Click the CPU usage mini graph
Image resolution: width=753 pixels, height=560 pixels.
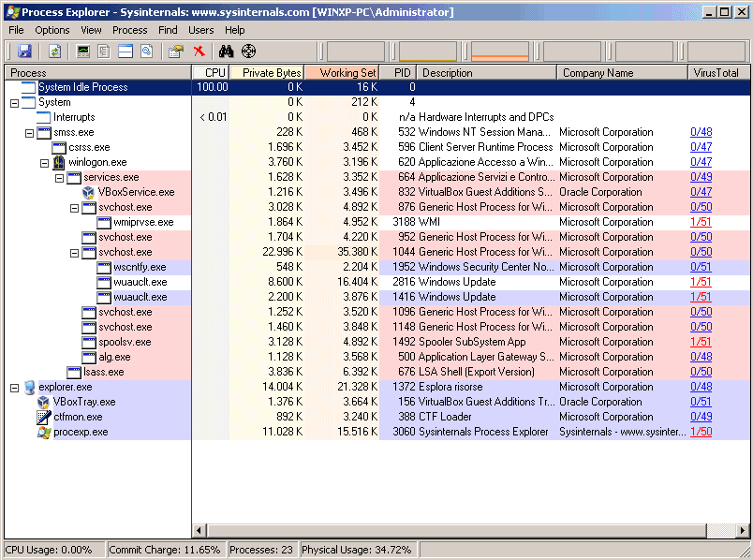356,52
